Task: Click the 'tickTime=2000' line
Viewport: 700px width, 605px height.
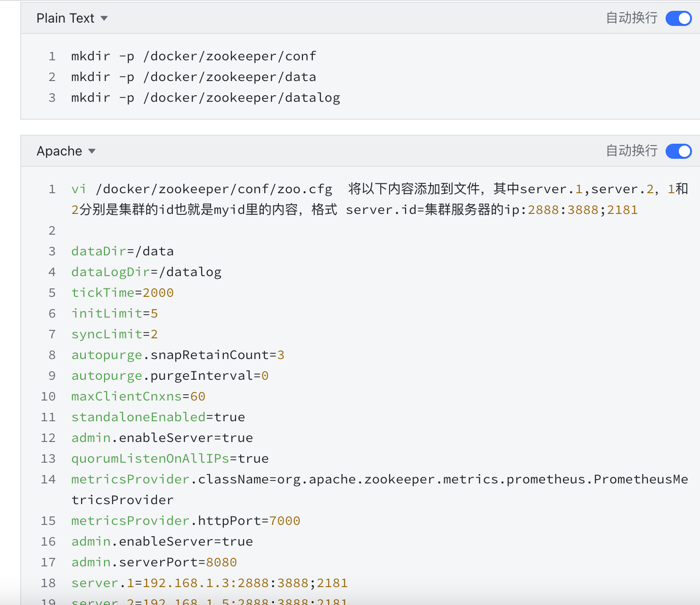Action: pyautogui.click(x=122, y=293)
